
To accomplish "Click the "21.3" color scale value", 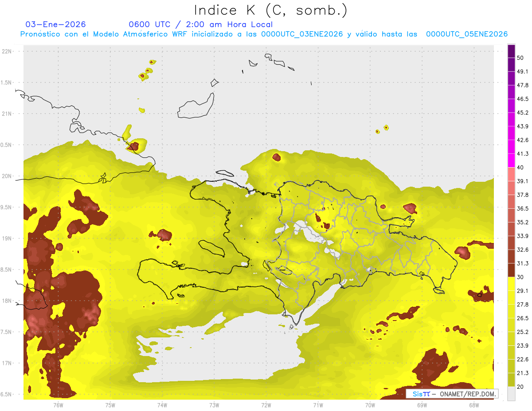I will tap(523, 373).
